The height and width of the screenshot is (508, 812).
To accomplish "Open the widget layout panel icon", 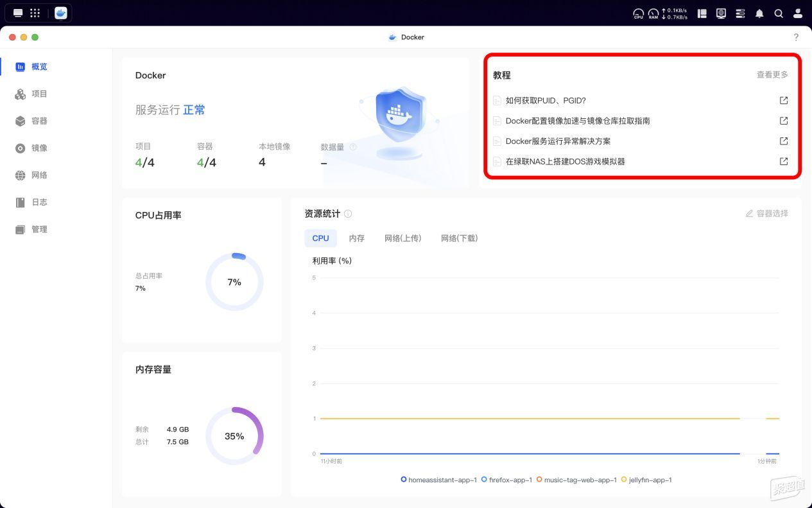I will point(702,13).
